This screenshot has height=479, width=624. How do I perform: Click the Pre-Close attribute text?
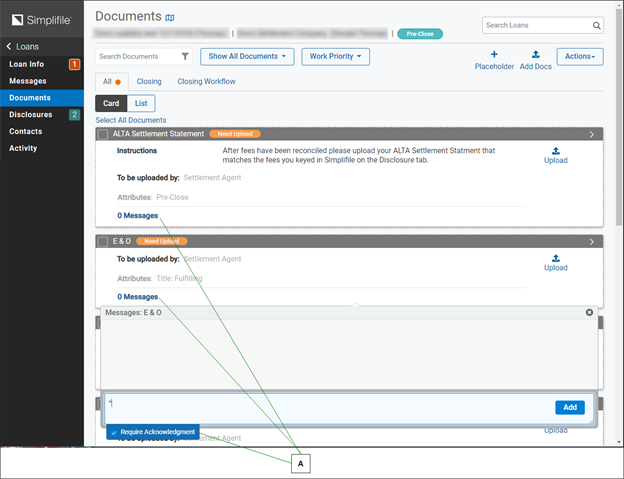[172, 197]
